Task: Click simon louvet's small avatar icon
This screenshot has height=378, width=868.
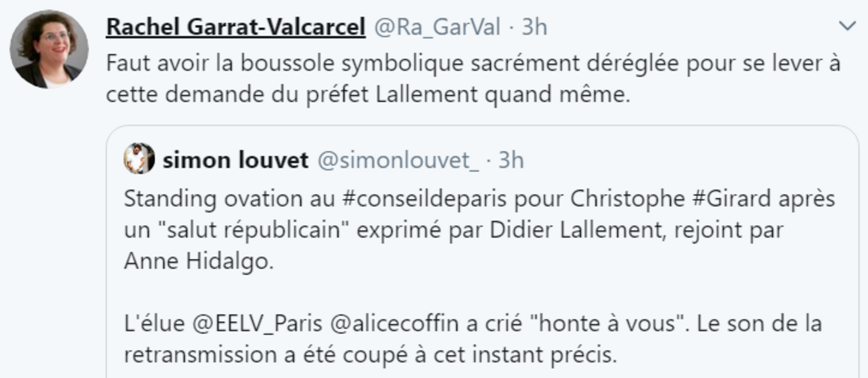Action: pos(139,158)
